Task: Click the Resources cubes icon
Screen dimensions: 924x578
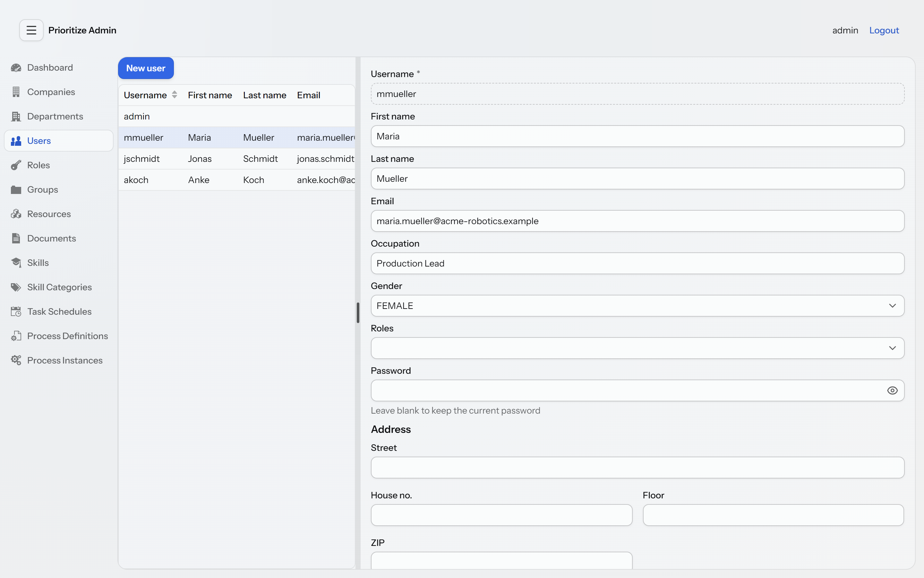Action: click(x=16, y=214)
